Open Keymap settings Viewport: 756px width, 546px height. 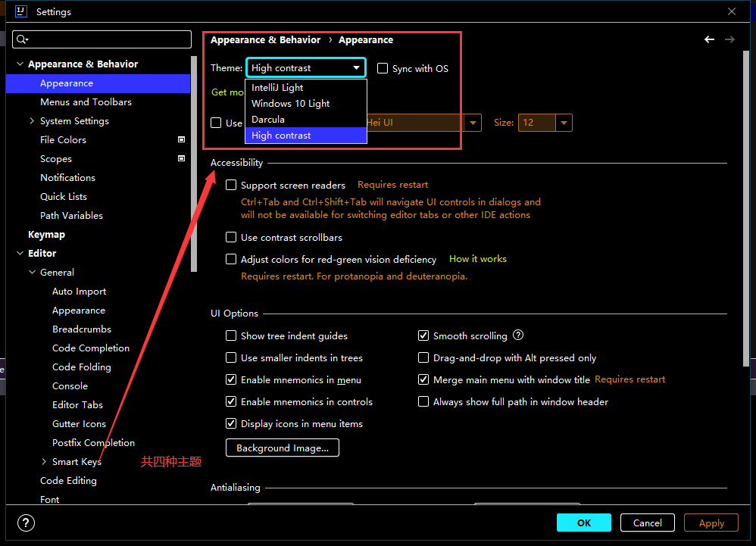pyautogui.click(x=46, y=235)
